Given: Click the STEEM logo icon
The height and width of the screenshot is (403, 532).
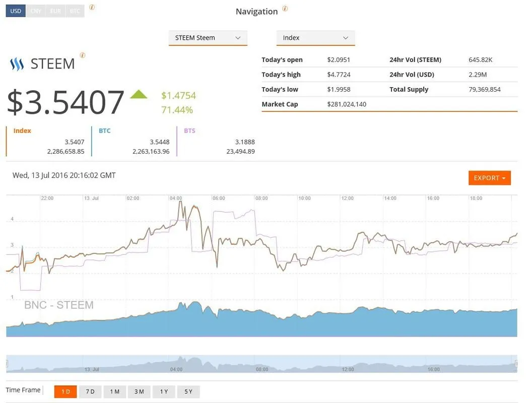Looking at the screenshot, I should (x=17, y=64).
